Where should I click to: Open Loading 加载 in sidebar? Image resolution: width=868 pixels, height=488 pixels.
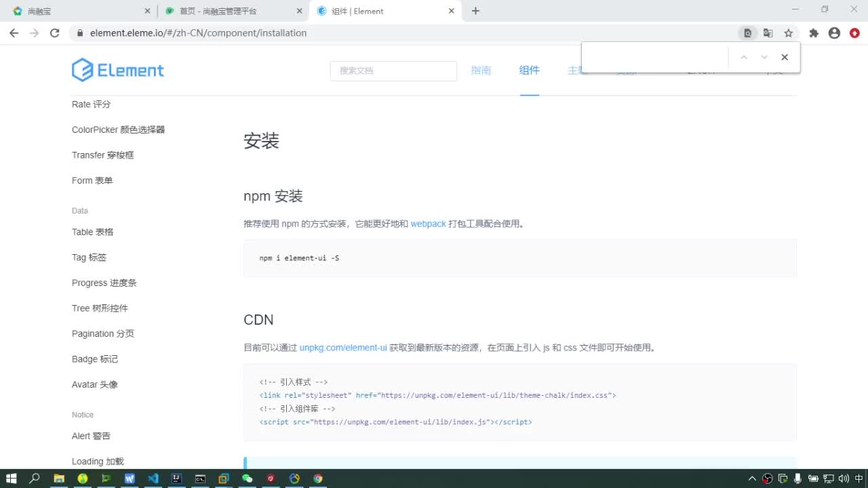coord(98,462)
